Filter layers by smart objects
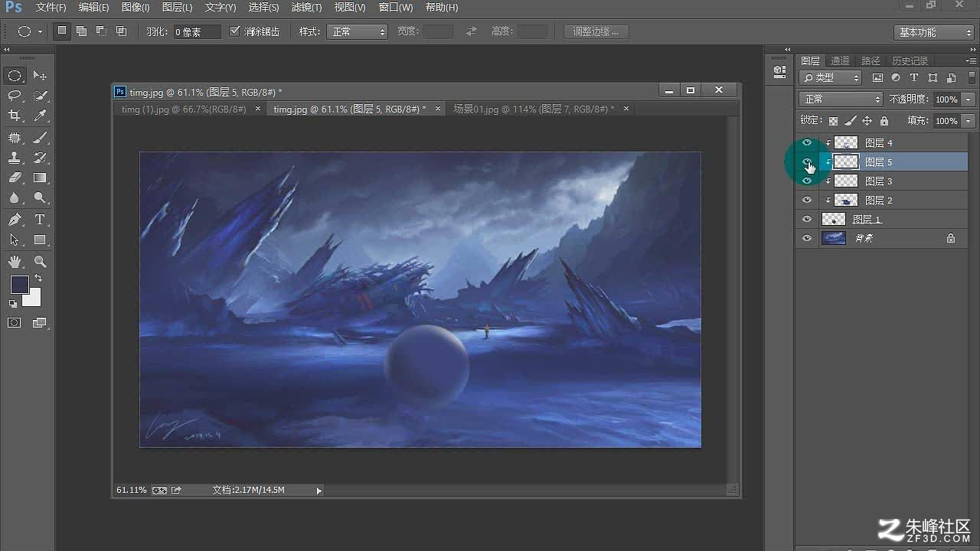 952,78
